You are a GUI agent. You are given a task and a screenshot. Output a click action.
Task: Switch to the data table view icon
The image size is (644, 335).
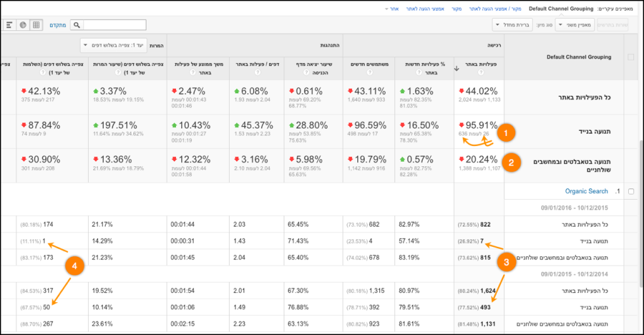[x=37, y=25]
